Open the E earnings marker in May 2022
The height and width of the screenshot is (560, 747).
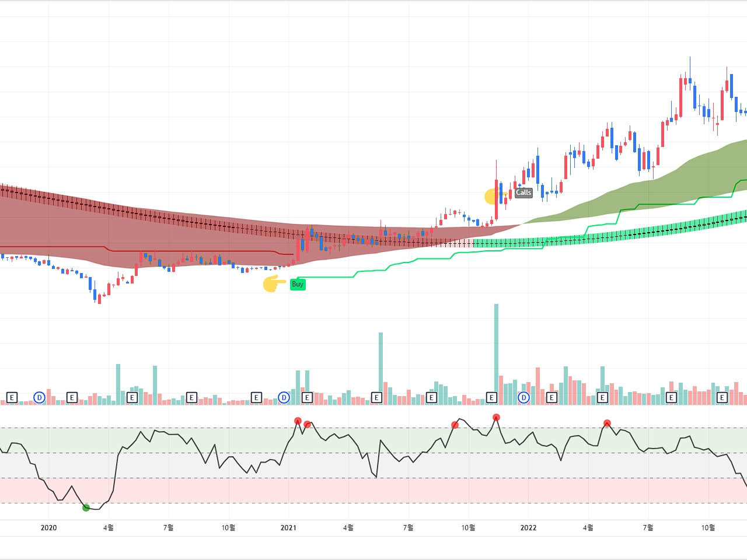coord(603,398)
